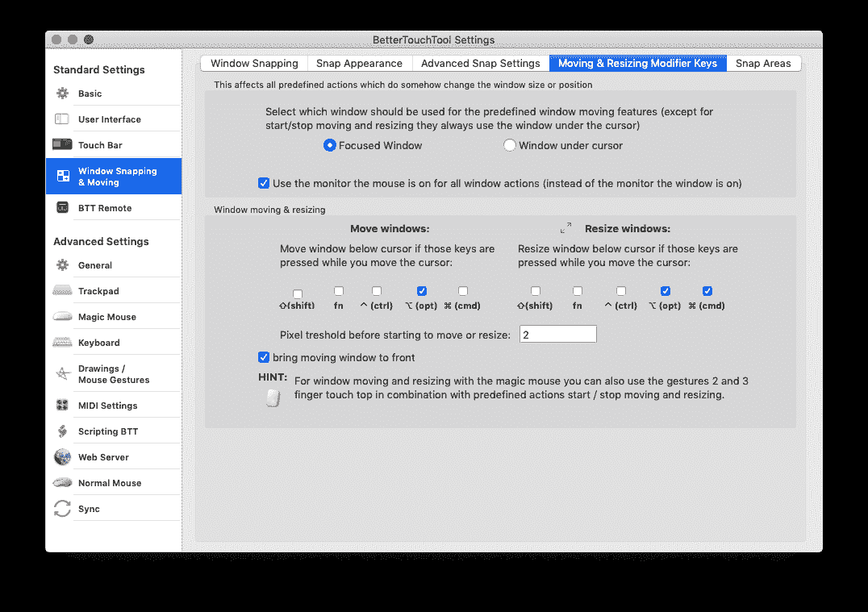Open General label under Advanced Settings
Viewport: 868px width, 612px height.
[x=94, y=265]
